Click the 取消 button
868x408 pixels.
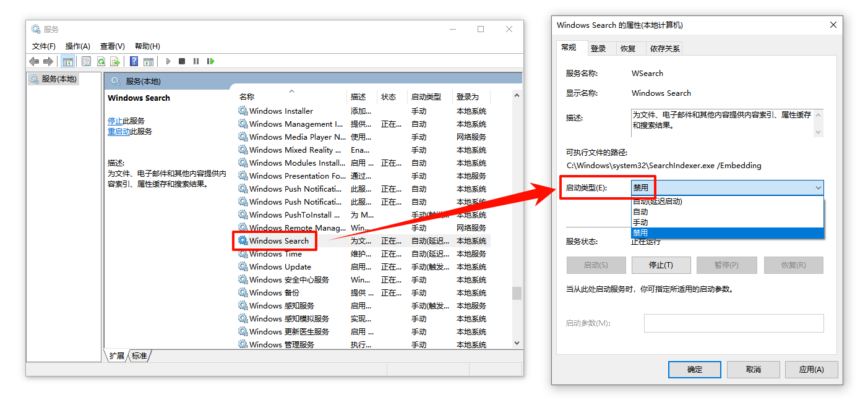tap(753, 370)
